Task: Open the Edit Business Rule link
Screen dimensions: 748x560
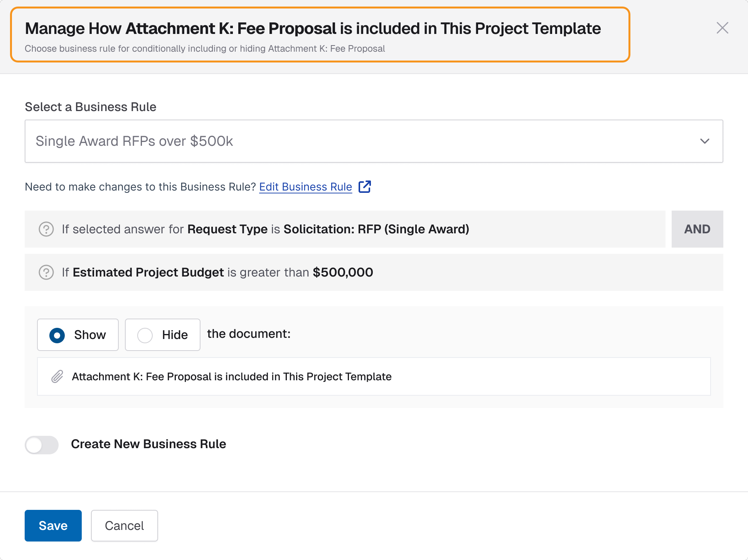Action: click(305, 187)
